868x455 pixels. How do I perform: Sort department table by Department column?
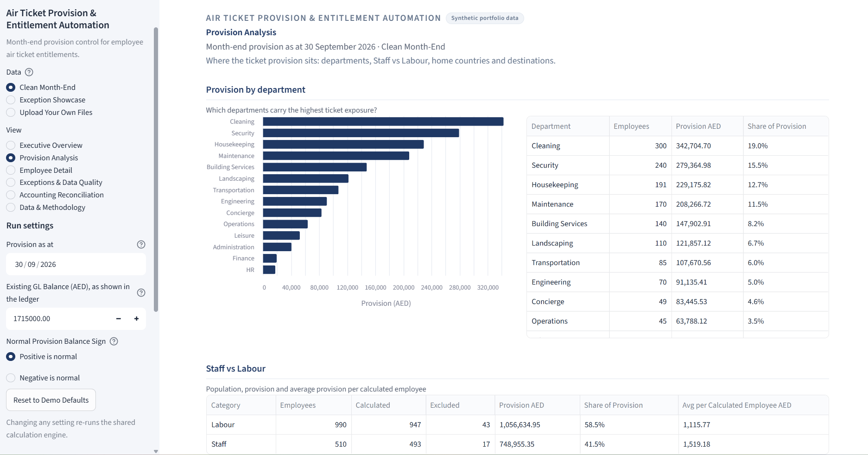568,126
